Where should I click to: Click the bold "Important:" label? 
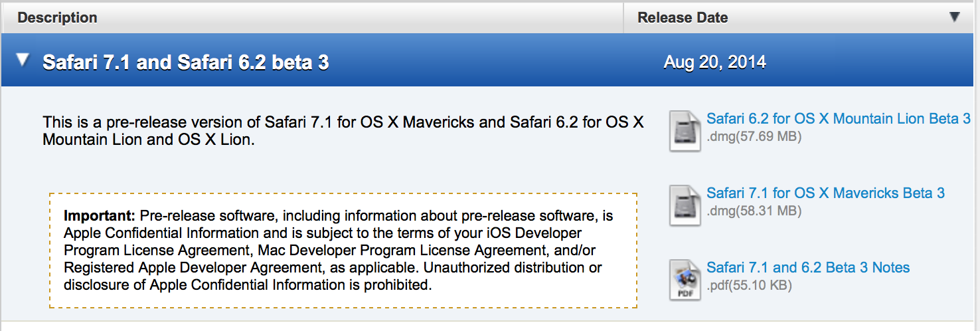tap(100, 216)
